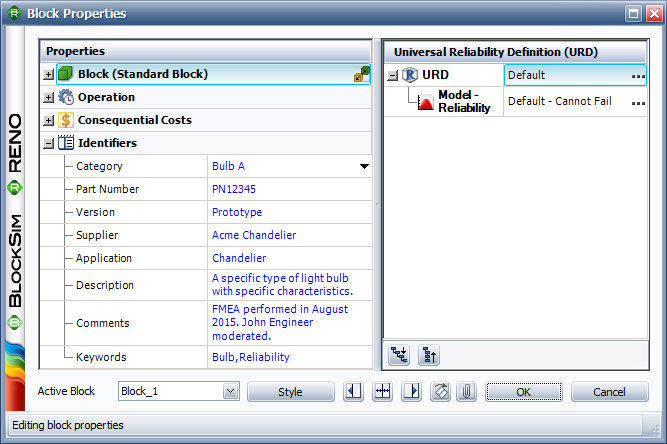Click the collapse tree icon under URD panel

coord(428,354)
